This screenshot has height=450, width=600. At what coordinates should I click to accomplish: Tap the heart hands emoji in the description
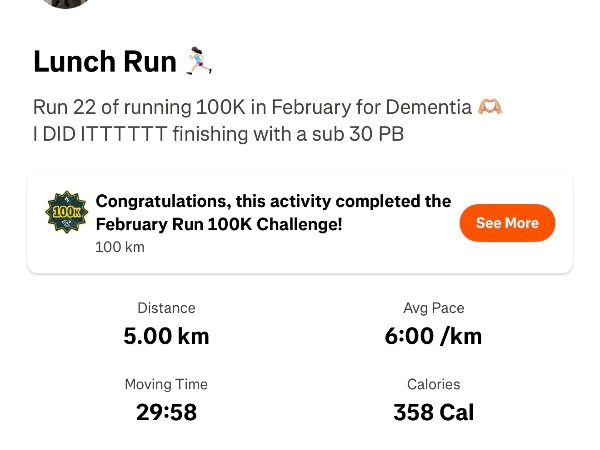(x=490, y=107)
